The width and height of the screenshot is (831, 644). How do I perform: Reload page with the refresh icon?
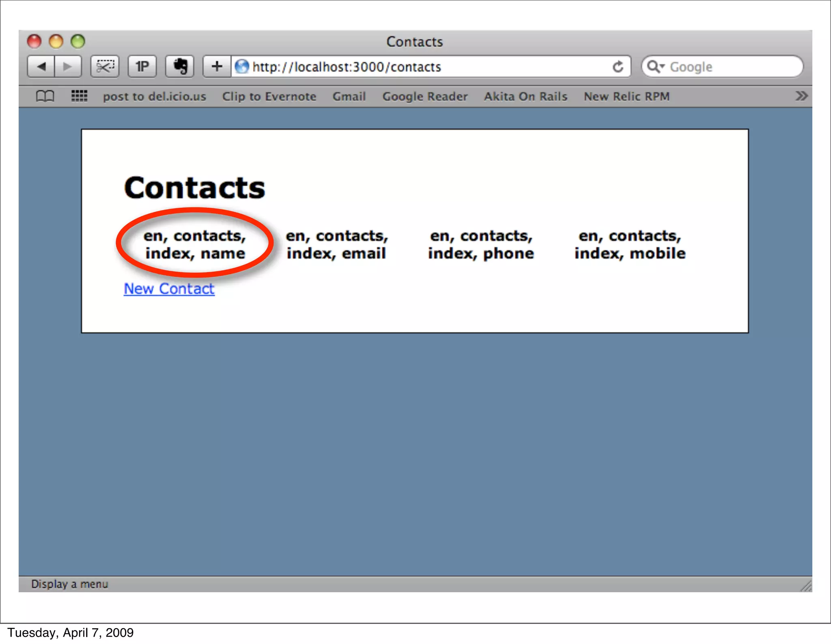[618, 67]
